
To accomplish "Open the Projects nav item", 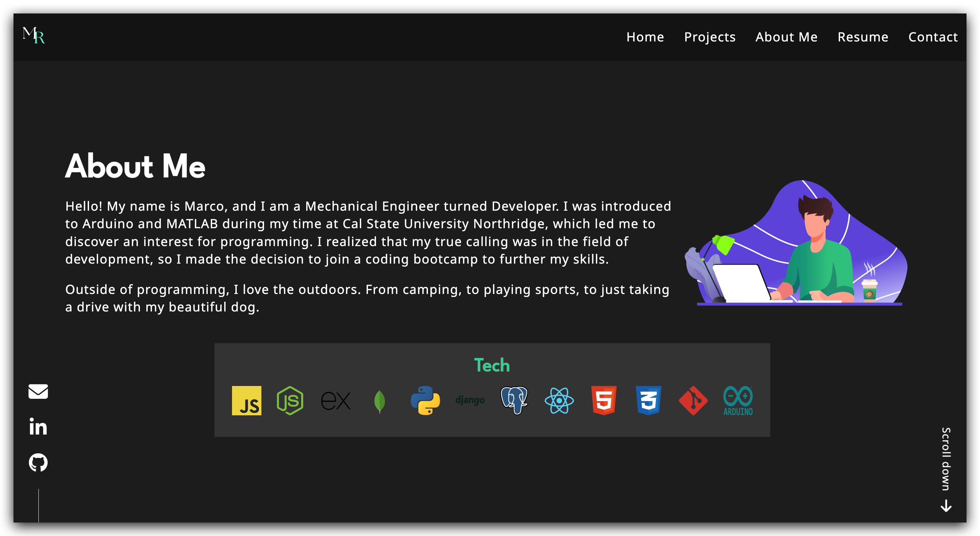I will (x=710, y=37).
